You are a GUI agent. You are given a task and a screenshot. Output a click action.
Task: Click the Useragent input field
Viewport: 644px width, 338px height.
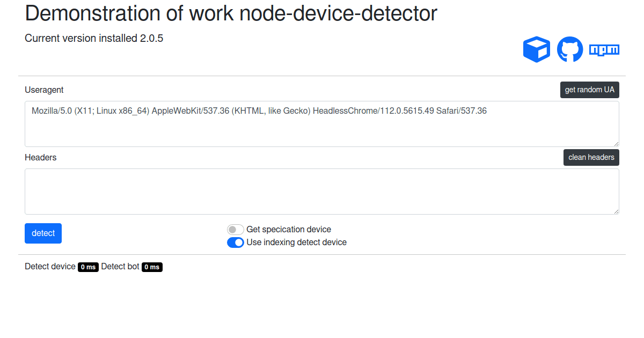[322, 123]
